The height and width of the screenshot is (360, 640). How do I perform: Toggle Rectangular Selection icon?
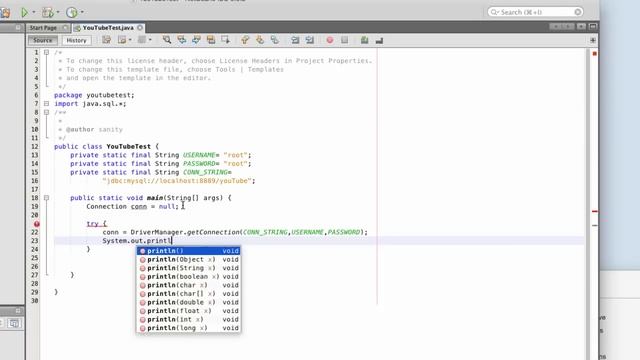click(226, 40)
